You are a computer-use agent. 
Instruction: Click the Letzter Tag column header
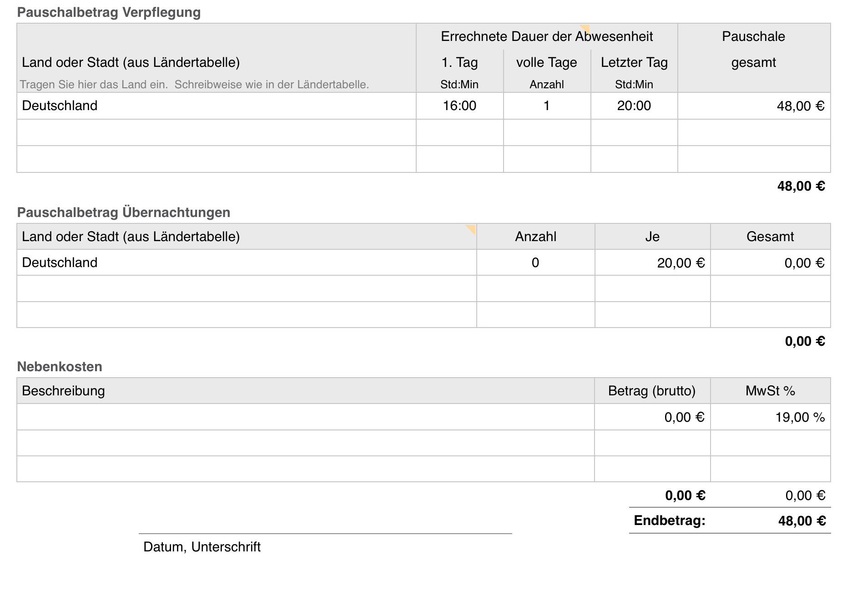[634, 62]
